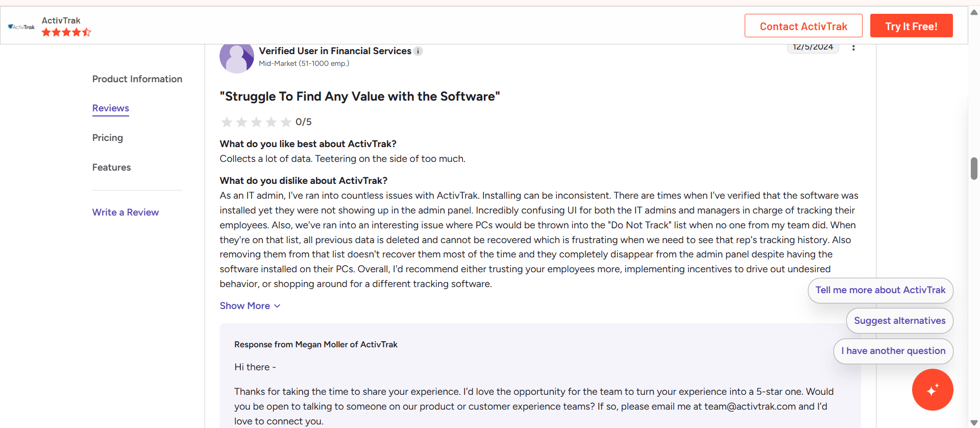980x428 pixels.
Task: Go to Product Information section
Action: coord(137,79)
